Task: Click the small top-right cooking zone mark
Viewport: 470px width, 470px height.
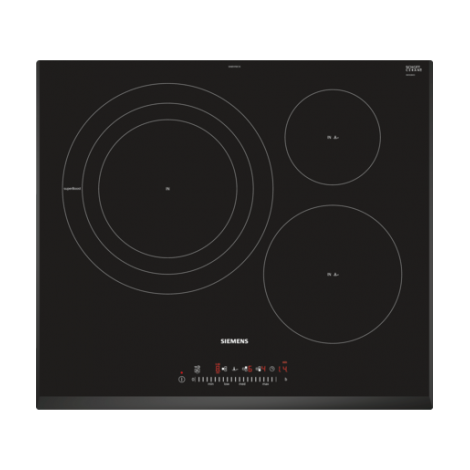Action: coord(333,137)
